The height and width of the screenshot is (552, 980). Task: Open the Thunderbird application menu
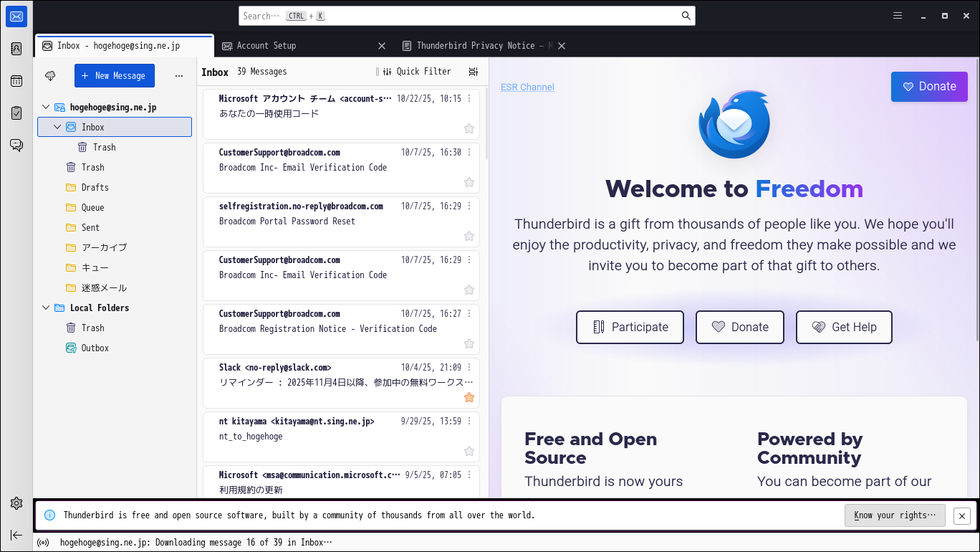coord(898,16)
